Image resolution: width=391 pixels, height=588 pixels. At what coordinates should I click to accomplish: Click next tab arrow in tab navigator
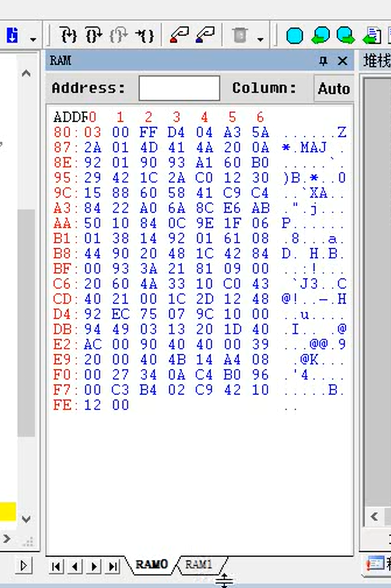coord(94,566)
